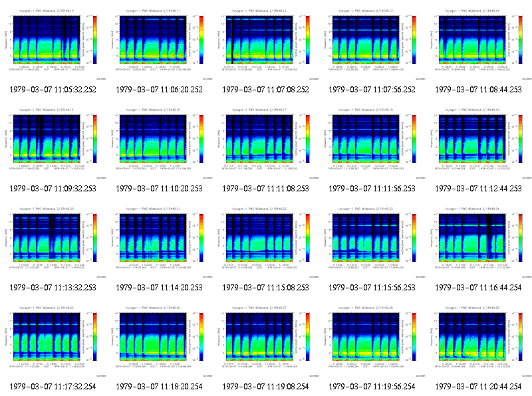Click the caption 1979-03-07 11:11:56.253
The height and width of the screenshot is (396, 532).
pyautogui.click(x=372, y=189)
